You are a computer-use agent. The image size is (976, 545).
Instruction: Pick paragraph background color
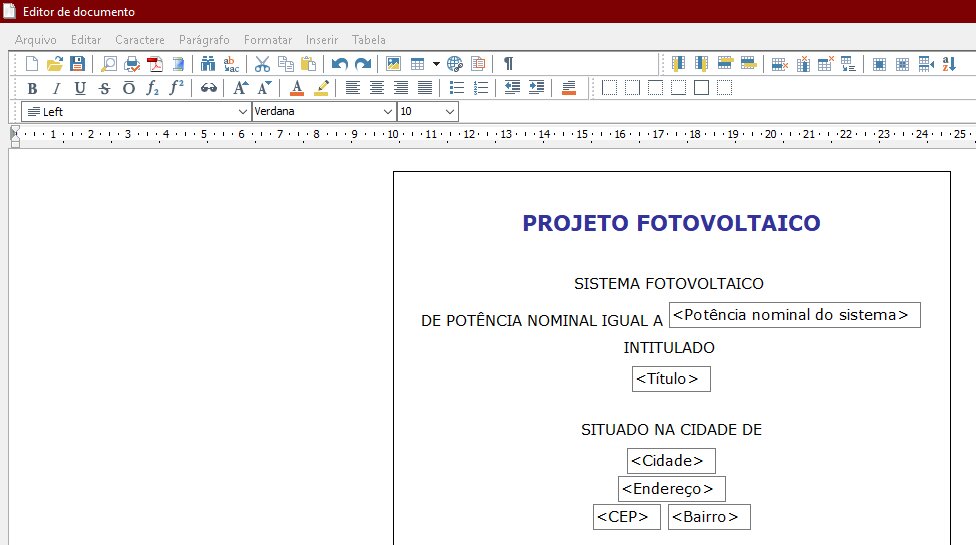[x=568, y=88]
